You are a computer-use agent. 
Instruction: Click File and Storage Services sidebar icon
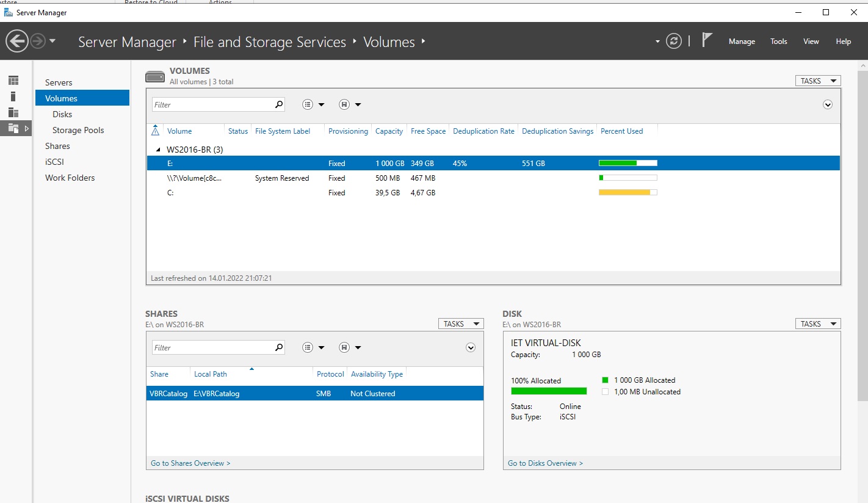[13, 128]
